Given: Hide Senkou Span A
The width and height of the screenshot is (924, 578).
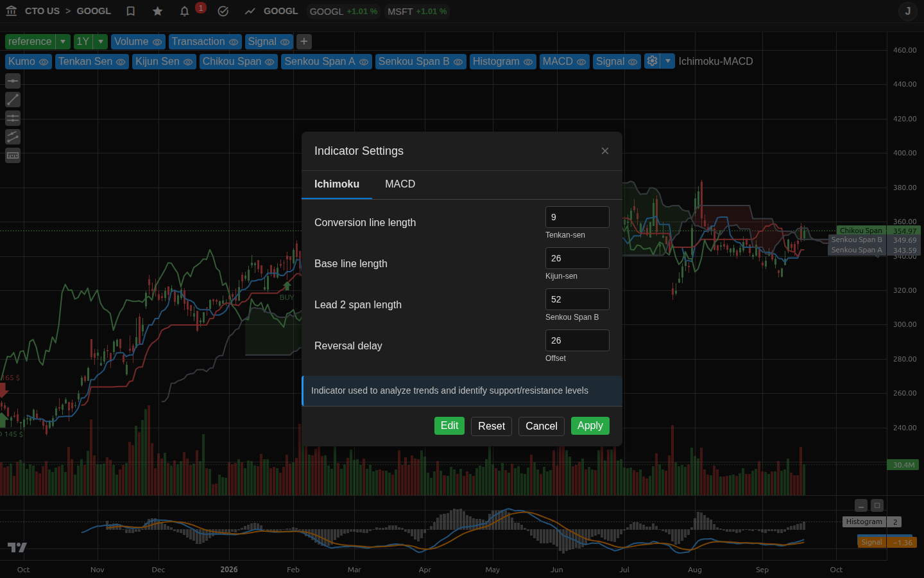Looking at the screenshot, I should (364, 62).
